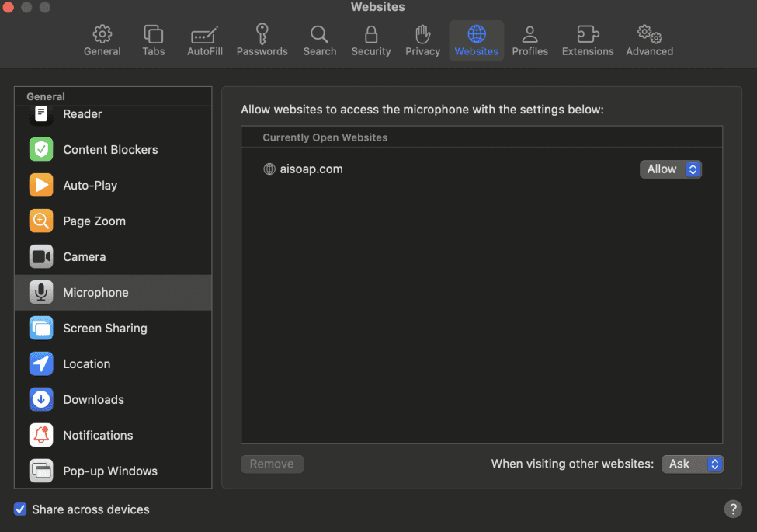Screen dimensions: 757x532
Task: Click the globe icon beside aisoap.com
Action: point(269,169)
